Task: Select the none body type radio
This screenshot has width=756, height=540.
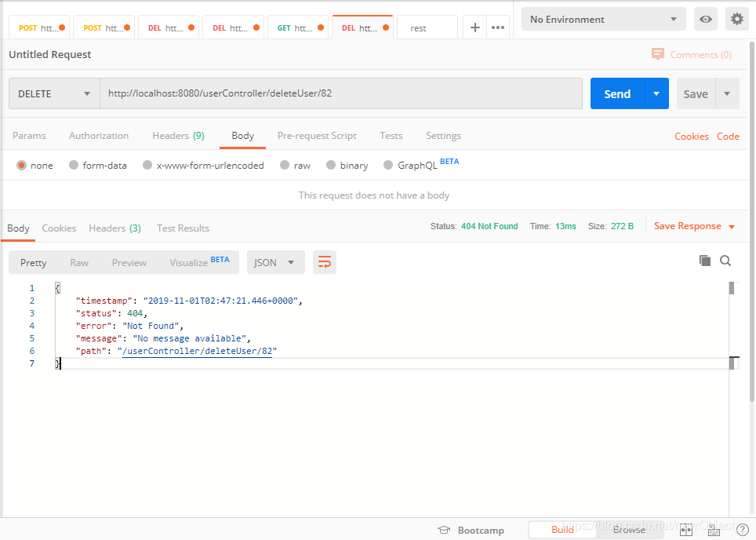Action: click(21, 165)
